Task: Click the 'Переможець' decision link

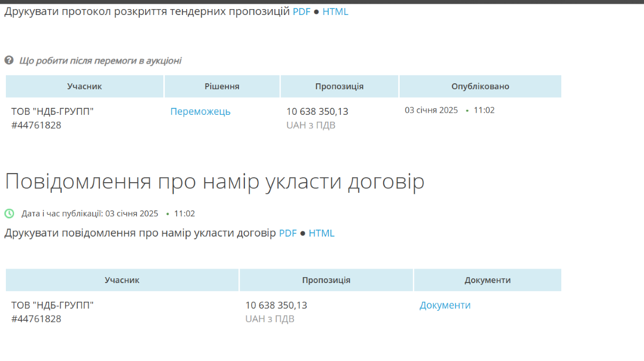Action: (201, 112)
